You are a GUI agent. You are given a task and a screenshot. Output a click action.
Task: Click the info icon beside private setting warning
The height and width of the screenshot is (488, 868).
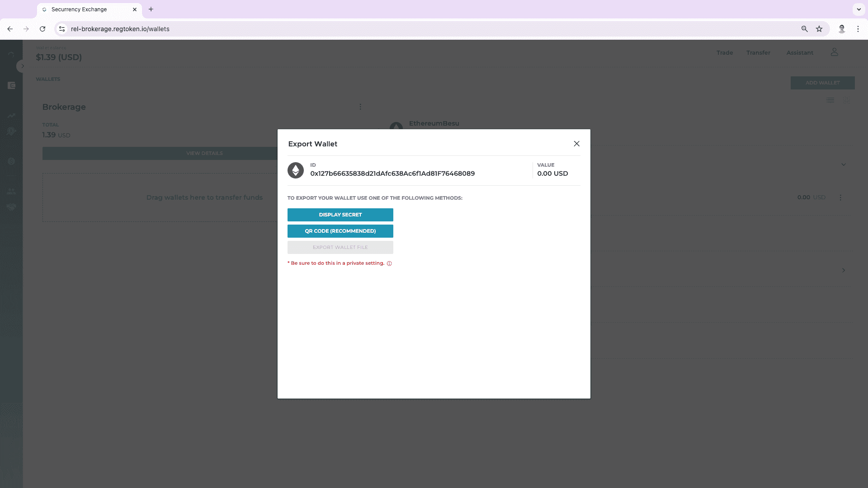tap(389, 263)
